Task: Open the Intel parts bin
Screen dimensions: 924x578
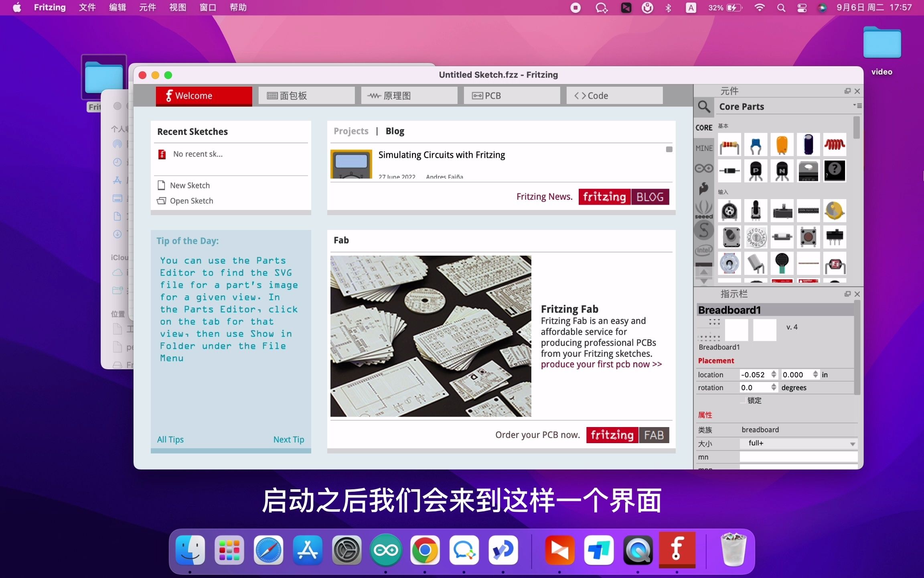Action: (704, 250)
